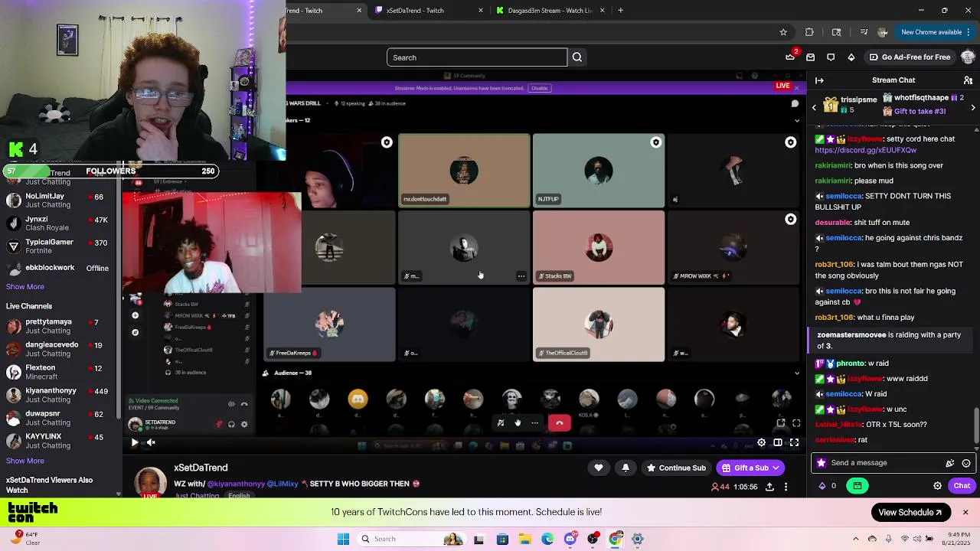The height and width of the screenshot is (551, 980).
Task: Open a new browser tab
Action: pos(620,11)
